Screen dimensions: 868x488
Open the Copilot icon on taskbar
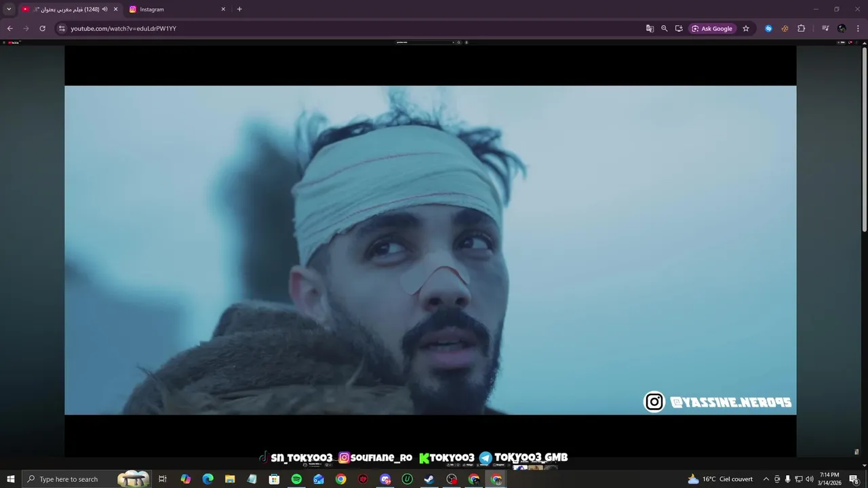[186, 479]
